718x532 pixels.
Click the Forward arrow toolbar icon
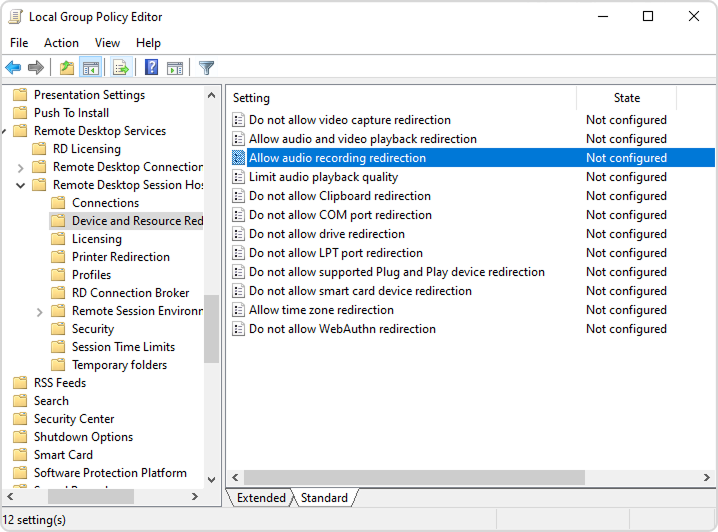(36, 68)
